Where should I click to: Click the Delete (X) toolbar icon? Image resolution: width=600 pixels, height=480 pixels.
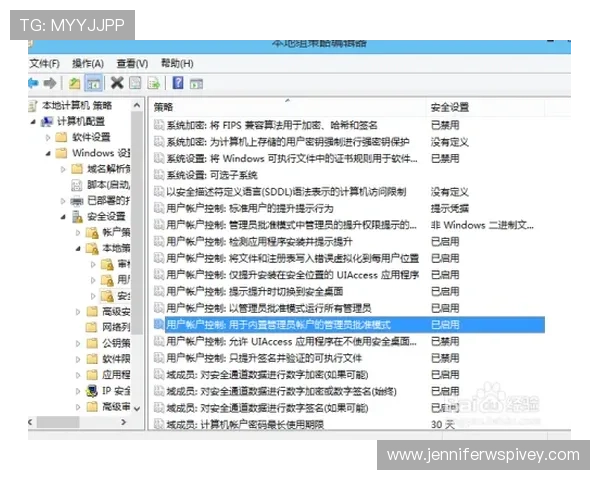(x=117, y=83)
